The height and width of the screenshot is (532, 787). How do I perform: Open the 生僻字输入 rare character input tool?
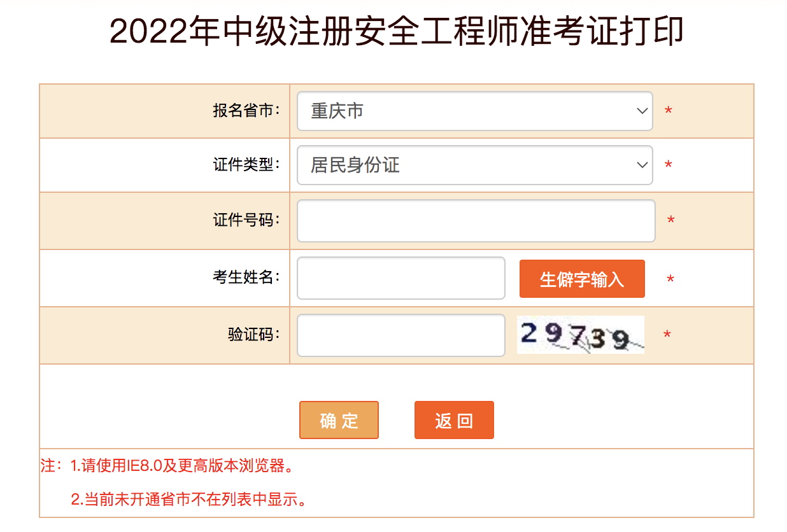(x=581, y=278)
